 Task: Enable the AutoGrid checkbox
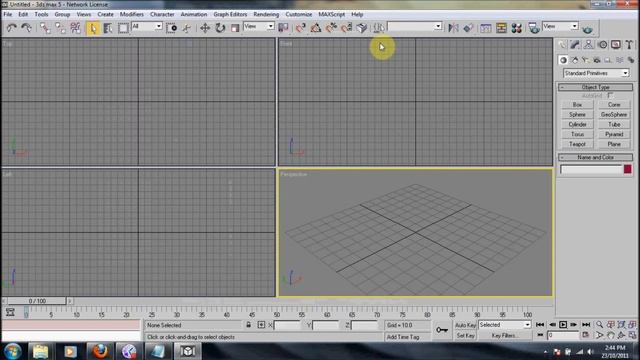pos(610,96)
